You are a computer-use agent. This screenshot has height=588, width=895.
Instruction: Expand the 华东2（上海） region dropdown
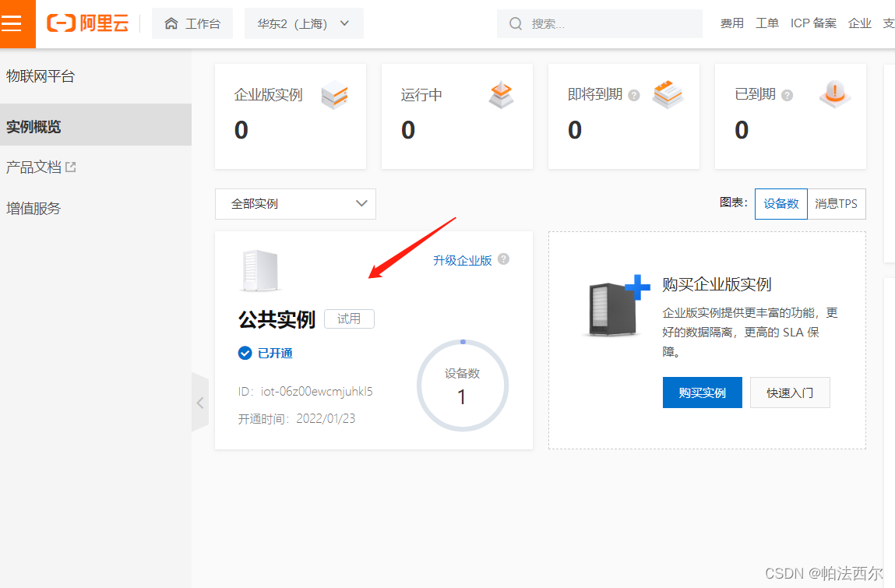coord(304,23)
